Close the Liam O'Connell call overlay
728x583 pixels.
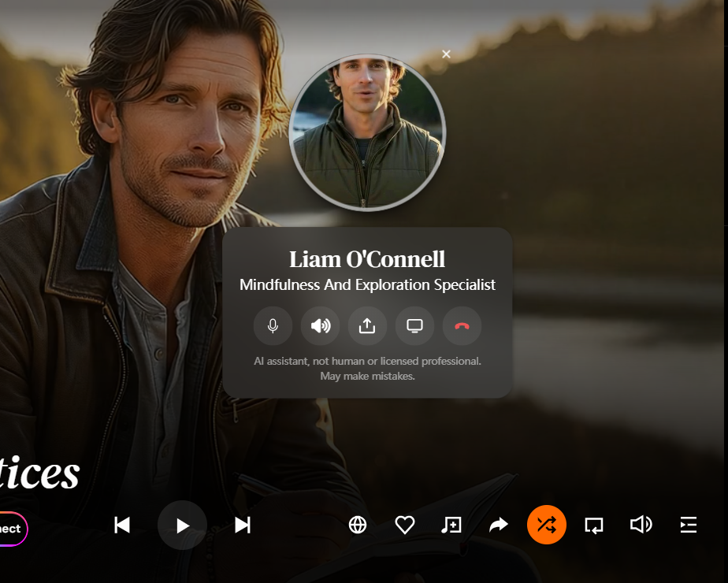click(446, 54)
